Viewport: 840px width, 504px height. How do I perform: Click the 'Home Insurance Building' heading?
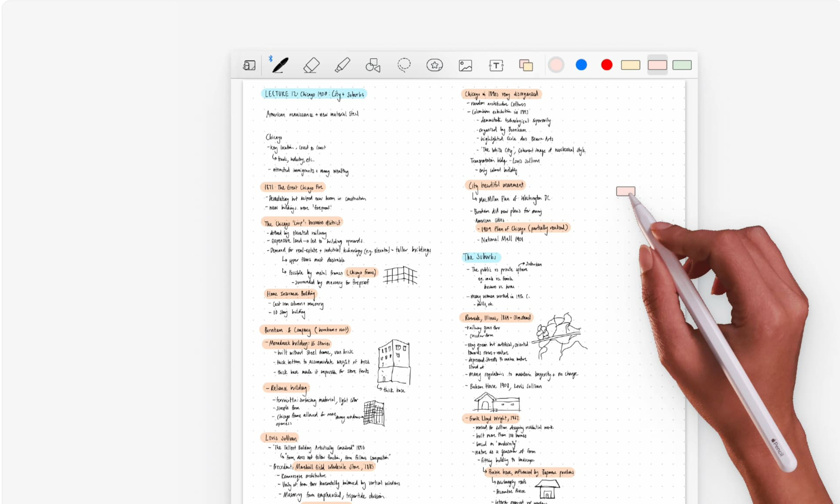pos(290,294)
